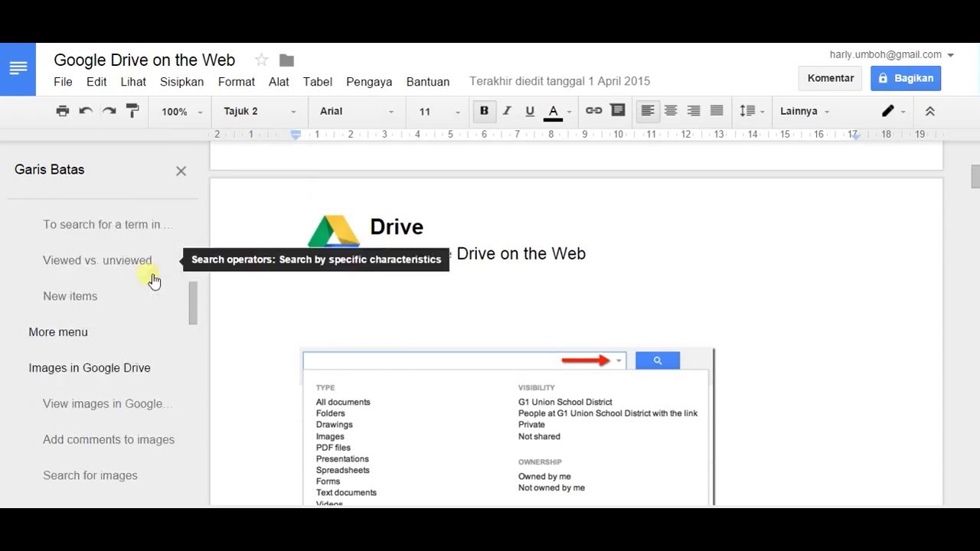Click the left indent marker on ruler

tap(296, 135)
